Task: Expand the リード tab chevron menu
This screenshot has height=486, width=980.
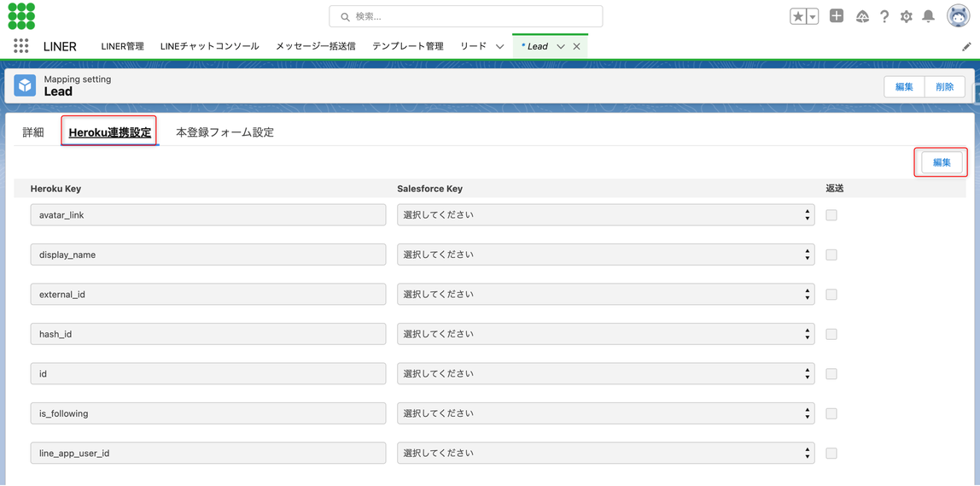Action: coord(499,46)
